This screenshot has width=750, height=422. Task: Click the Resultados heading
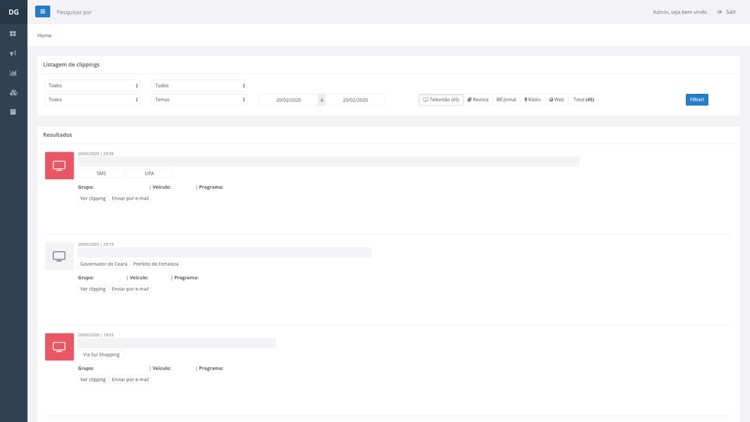[x=57, y=135]
